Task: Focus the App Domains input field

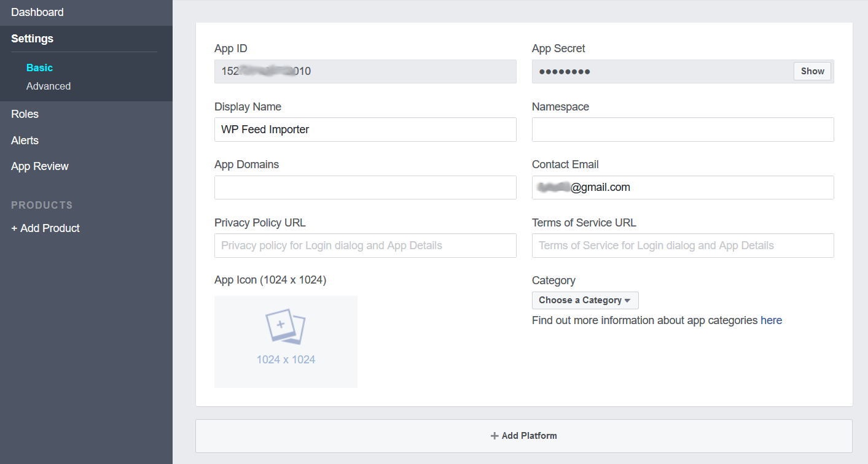Action: 366,187
